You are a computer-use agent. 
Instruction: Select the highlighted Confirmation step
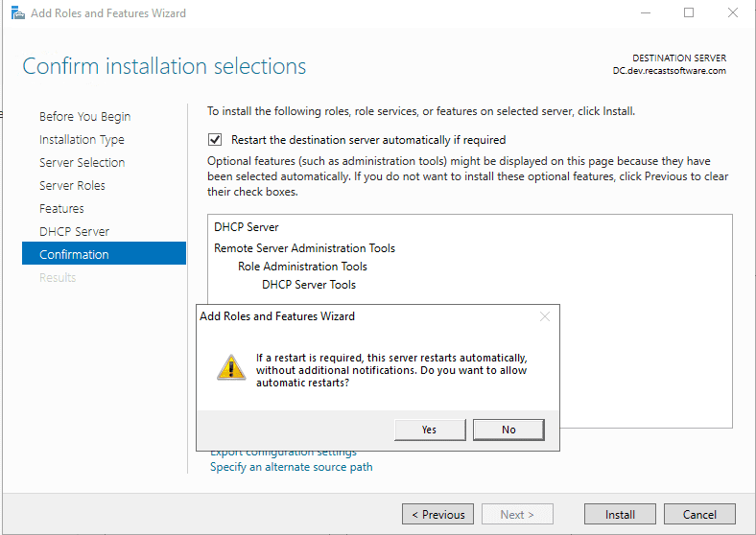(x=74, y=254)
